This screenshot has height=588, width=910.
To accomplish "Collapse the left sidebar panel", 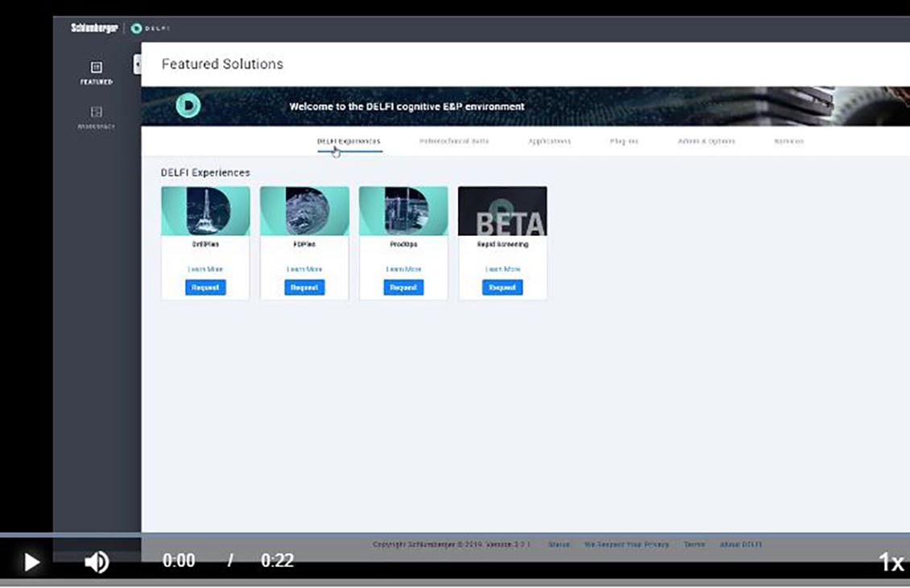I will (x=138, y=64).
